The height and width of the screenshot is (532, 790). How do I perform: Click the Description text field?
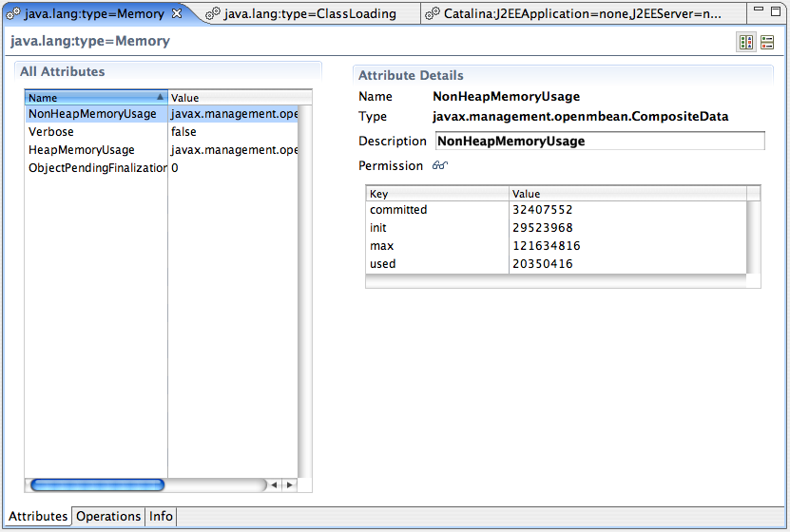point(599,141)
